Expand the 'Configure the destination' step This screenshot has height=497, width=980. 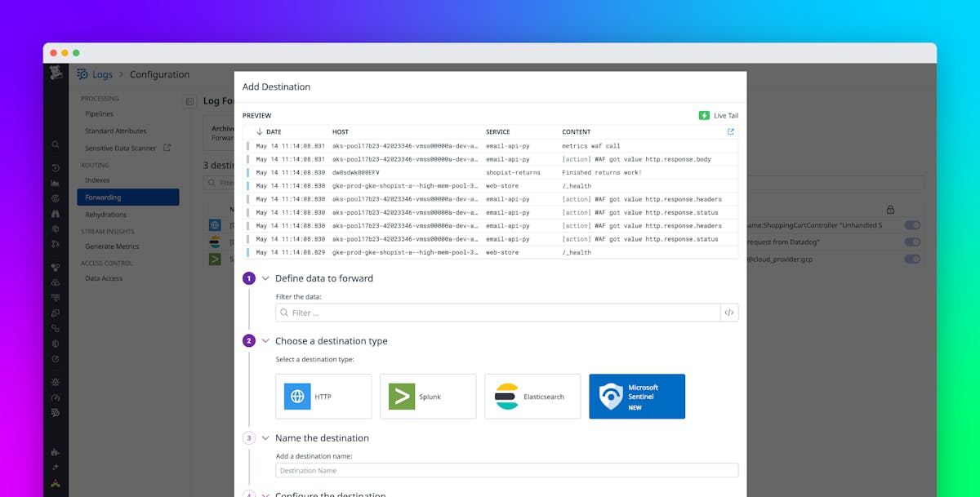click(x=265, y=493)
